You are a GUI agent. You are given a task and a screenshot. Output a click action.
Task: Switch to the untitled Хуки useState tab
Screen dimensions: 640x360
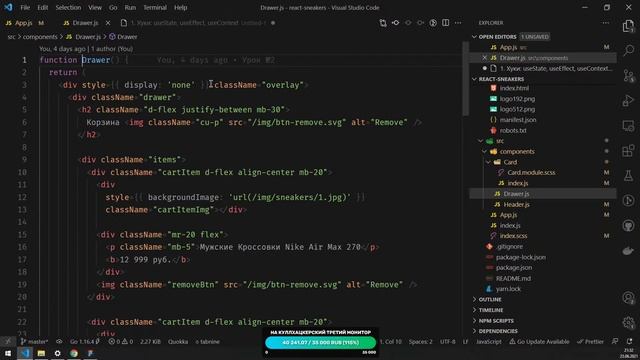pyautogui.click(x=198, y=23)
